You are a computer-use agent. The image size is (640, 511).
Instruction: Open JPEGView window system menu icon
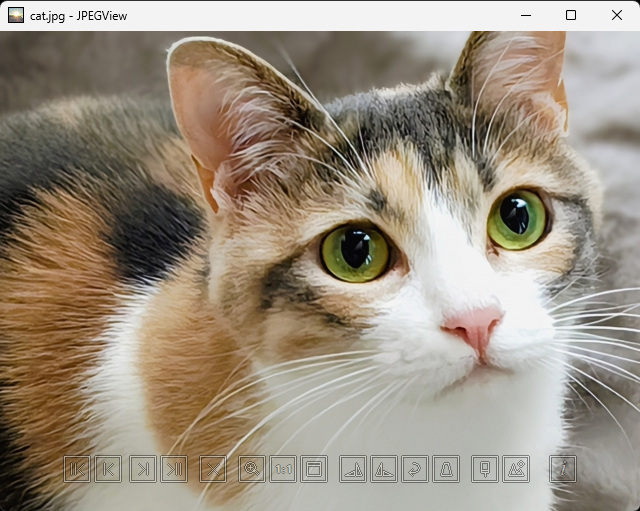point(16,15)
